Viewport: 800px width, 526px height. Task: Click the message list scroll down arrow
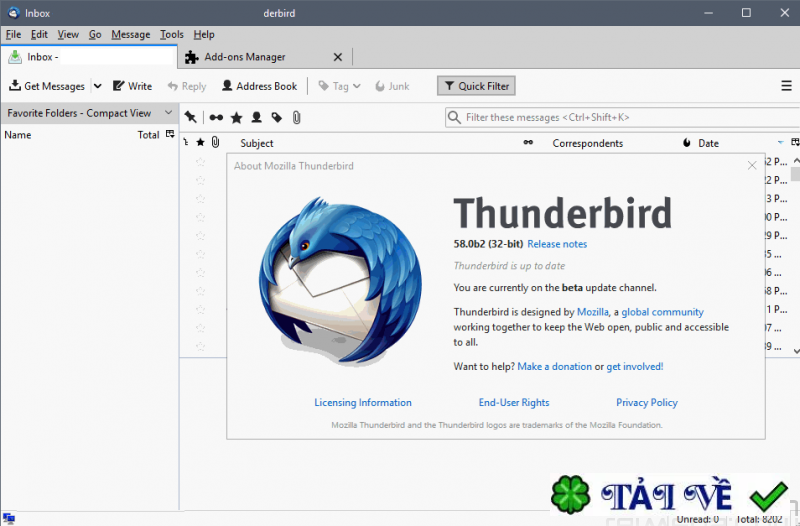(x=796, y=351)
